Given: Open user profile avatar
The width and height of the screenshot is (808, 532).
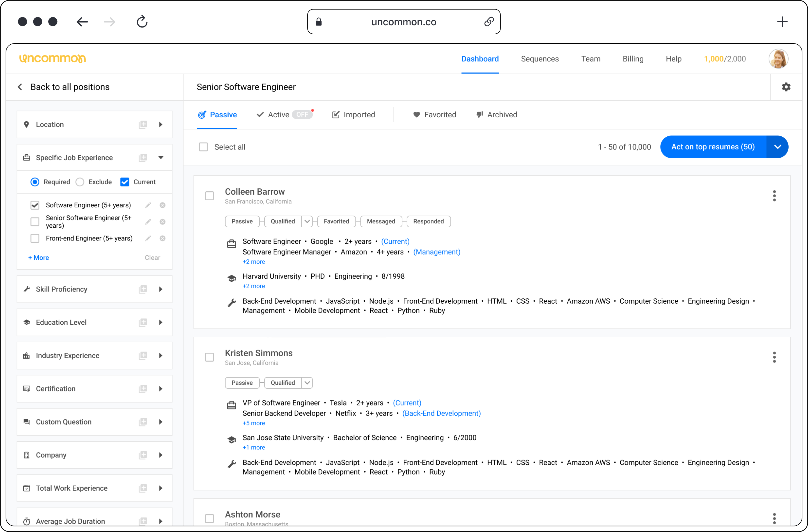Looking at the screenshot, I should pyautogui.click(x=779, y=59).
